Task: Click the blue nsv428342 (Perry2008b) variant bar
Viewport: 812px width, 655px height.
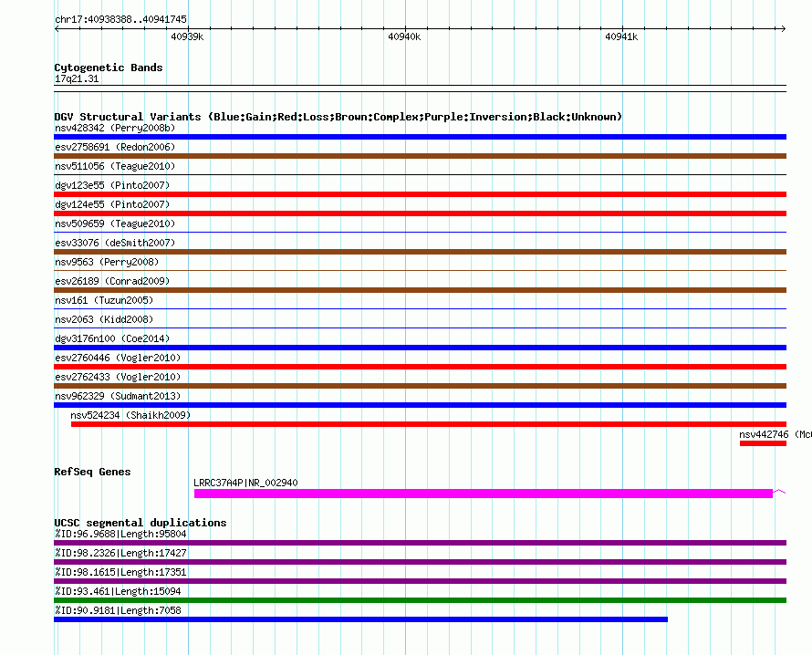Action: pos(420,137)
